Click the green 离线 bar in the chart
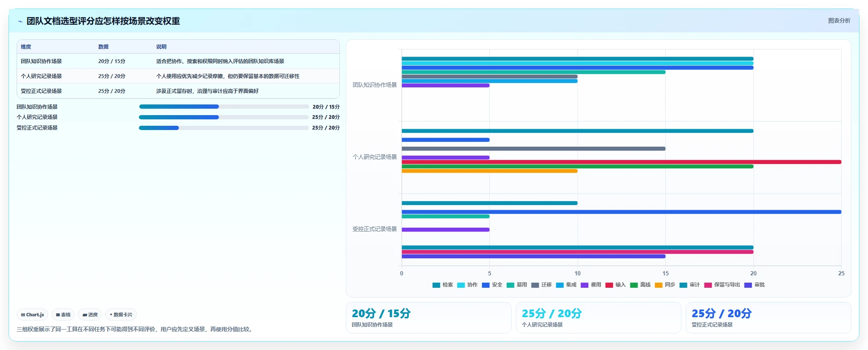Image resolution: width=868 pixels, height=350 pixels. pyautogui.click(x=578, y=167)
